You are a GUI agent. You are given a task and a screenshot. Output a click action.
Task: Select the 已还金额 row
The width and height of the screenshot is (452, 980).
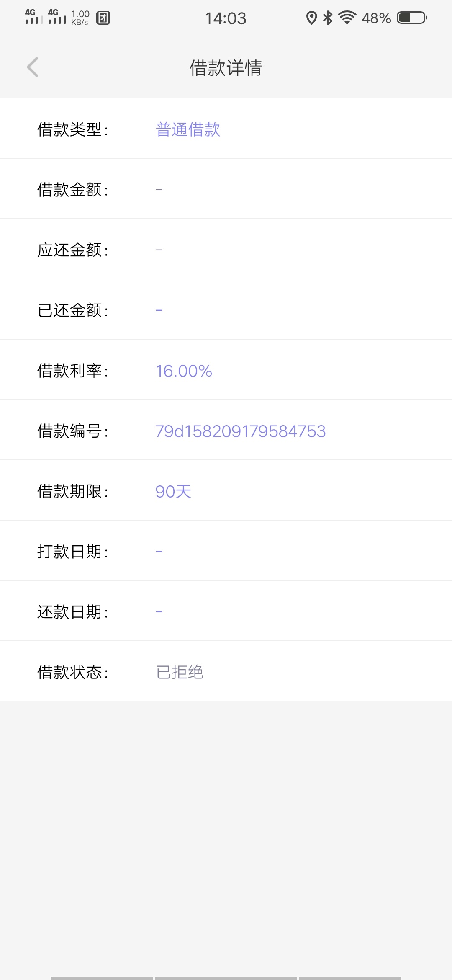pyautogui.click(x=226, y=309)
